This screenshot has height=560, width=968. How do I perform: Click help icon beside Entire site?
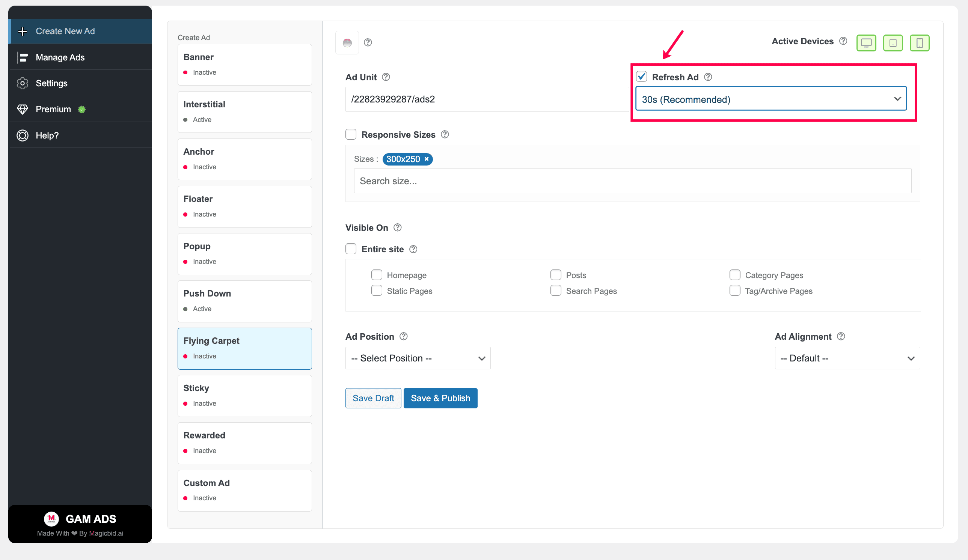pos(413,249)
